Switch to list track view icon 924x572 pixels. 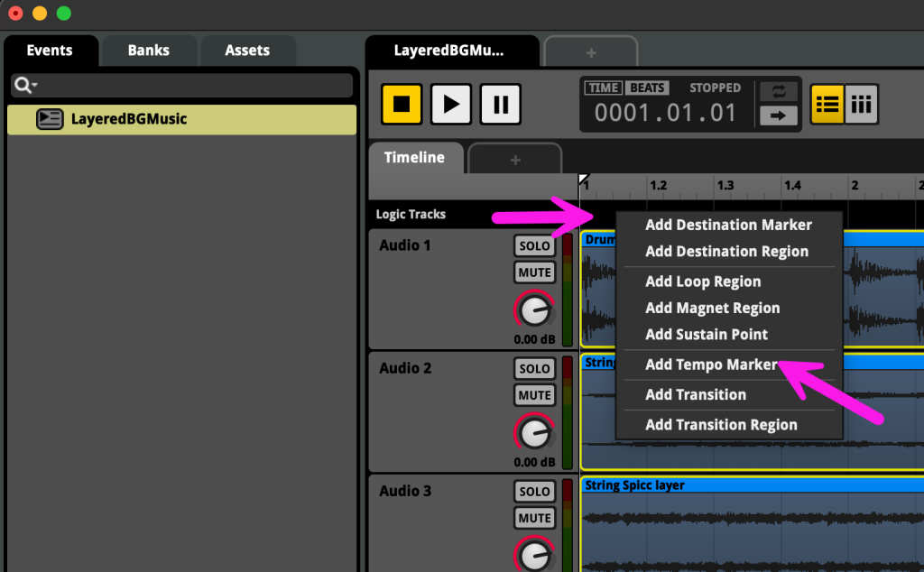(x=827, y=104)
